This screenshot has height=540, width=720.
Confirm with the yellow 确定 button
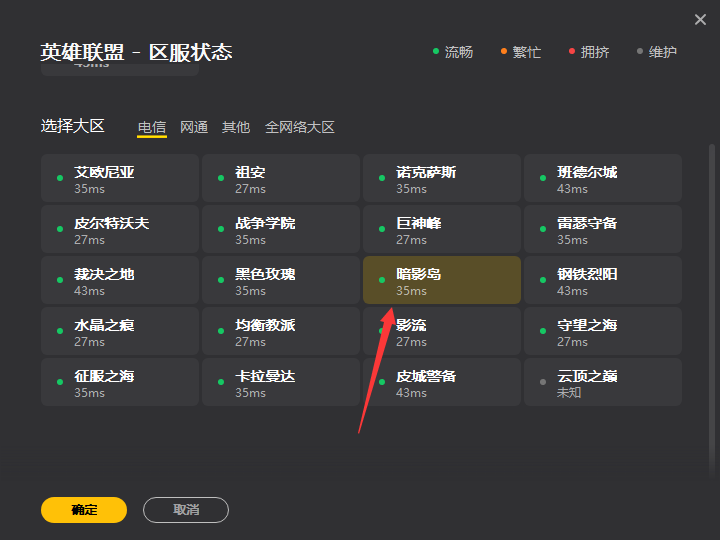(84, 510)
